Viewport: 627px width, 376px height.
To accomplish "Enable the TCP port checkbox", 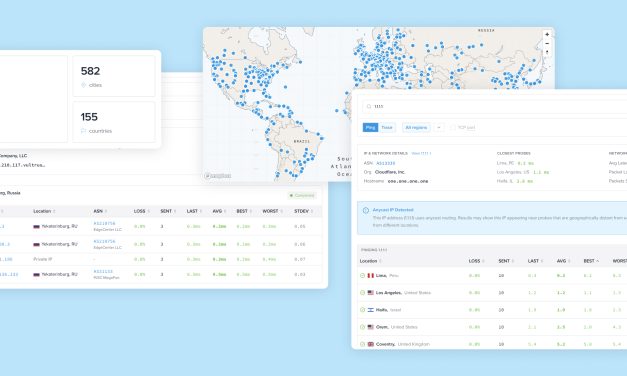I will [453, 127].
